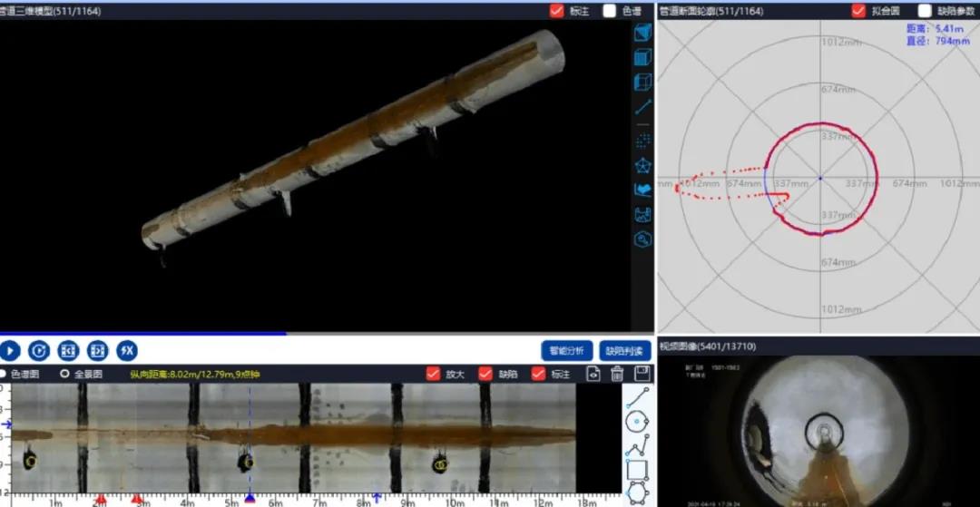Viewport: 980px width, 507px height.
Task: Toggle the 标注 checkbox in 3D model header
Action: pyautogui.click(x=557, y=11)
